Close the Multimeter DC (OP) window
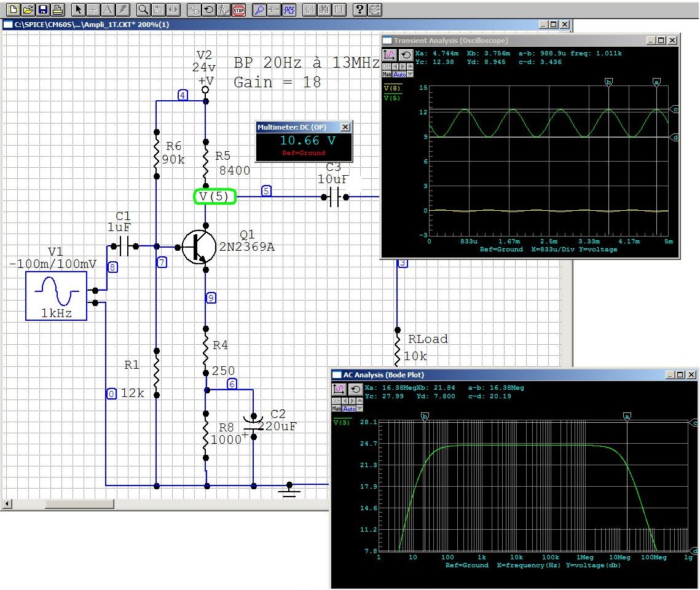This screenshot has height=590, width=700. [345, 127]
